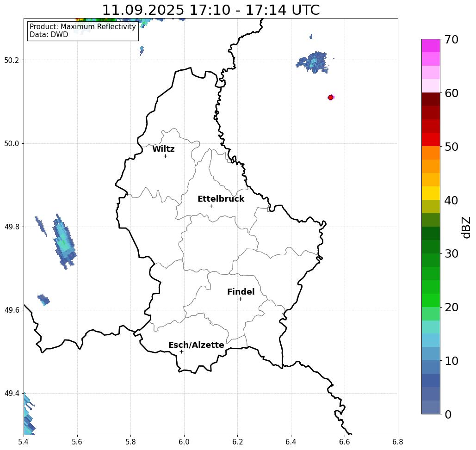Click the red circular radar marker

click(331, 98)
